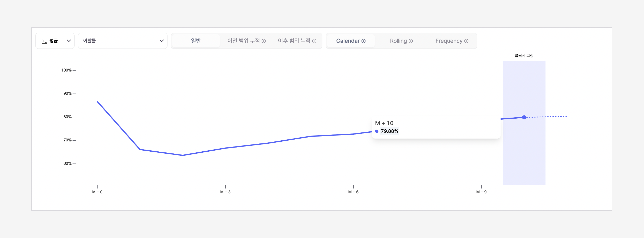The image size is (644, 238).
Task: Click the 클릭시 고정 label
Action: pos(524,55)
